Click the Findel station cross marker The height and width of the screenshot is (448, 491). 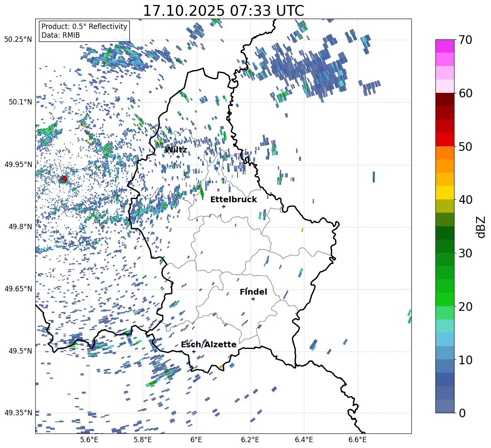click(x=253, y=299)
